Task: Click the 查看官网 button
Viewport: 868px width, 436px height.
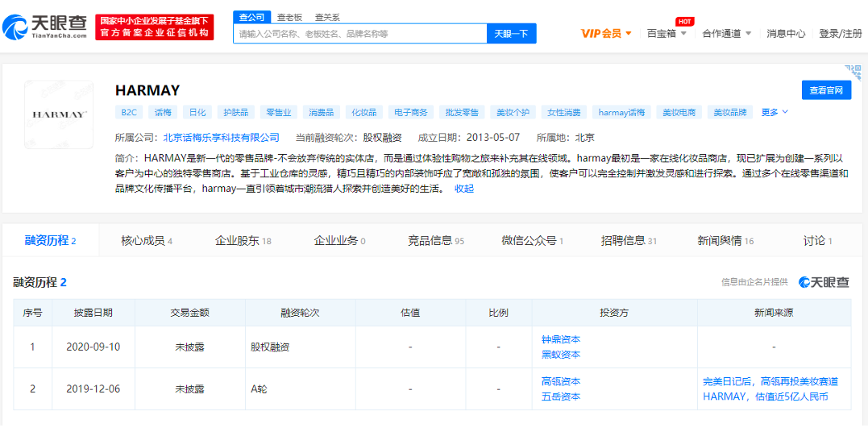Action: (826, 90)
